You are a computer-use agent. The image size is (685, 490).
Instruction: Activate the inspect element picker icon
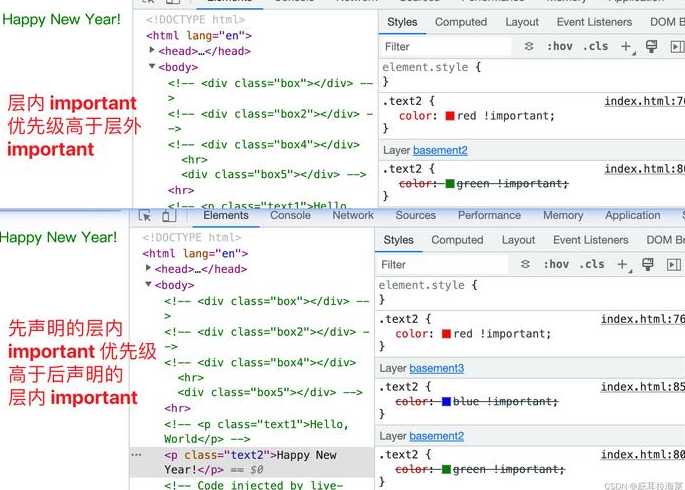point(145,216)
